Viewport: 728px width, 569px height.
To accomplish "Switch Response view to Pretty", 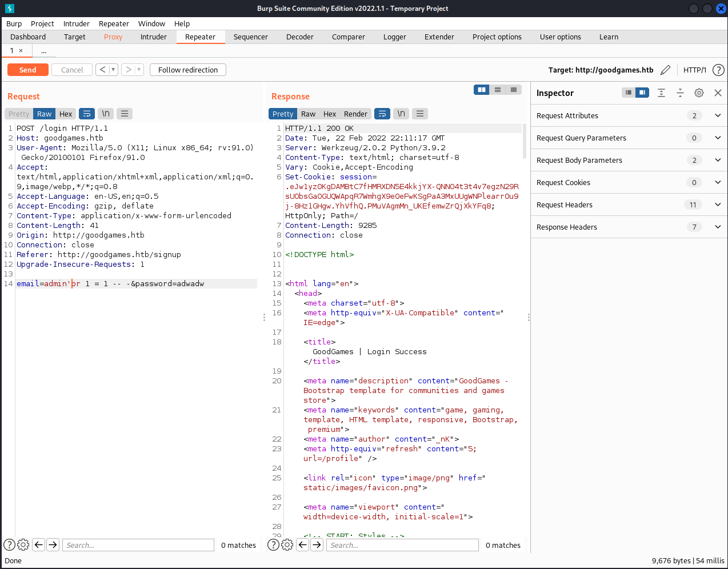I will 283,114.
